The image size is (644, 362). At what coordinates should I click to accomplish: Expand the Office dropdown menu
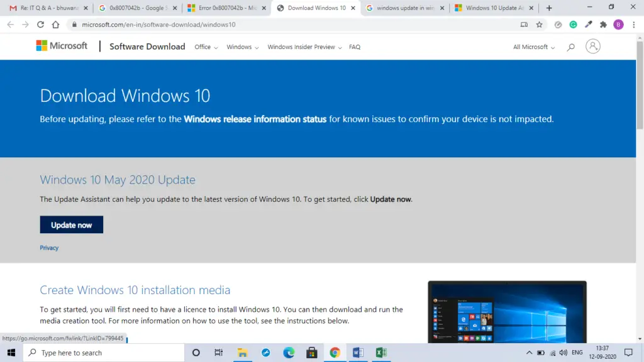pyautogui.click(x=206, y=47)
